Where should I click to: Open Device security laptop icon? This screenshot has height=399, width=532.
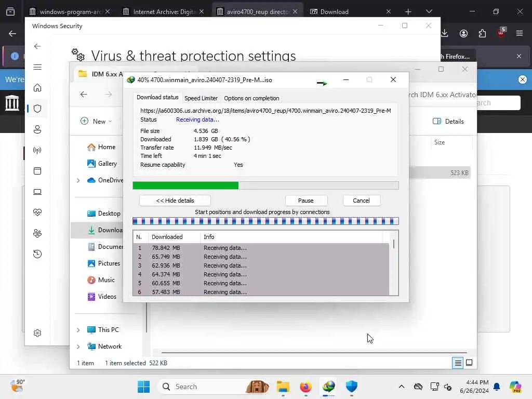pyautogui.click(x=37, y=192)
